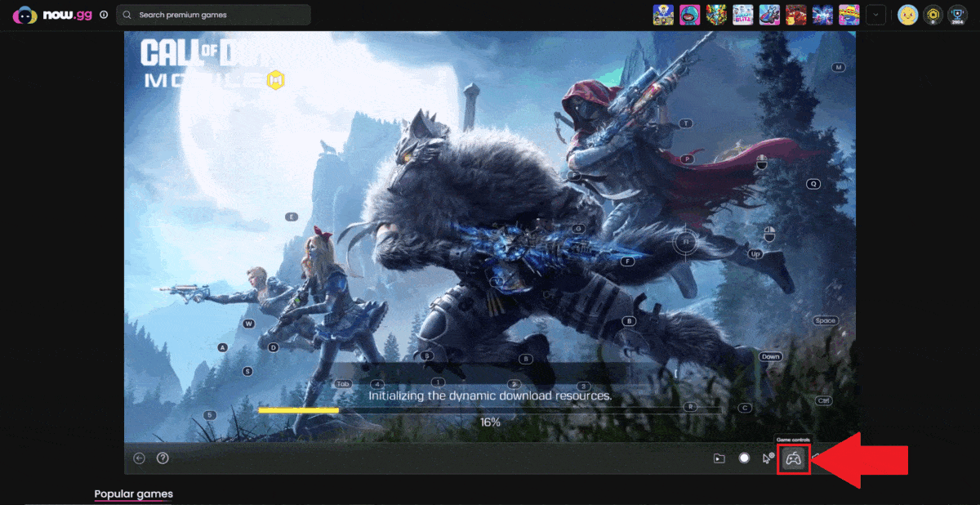Image resolution: width=980 pixels, height=505 pixels.
Task: Open the kart racing game thumbnail
Action: click(769, 15)
